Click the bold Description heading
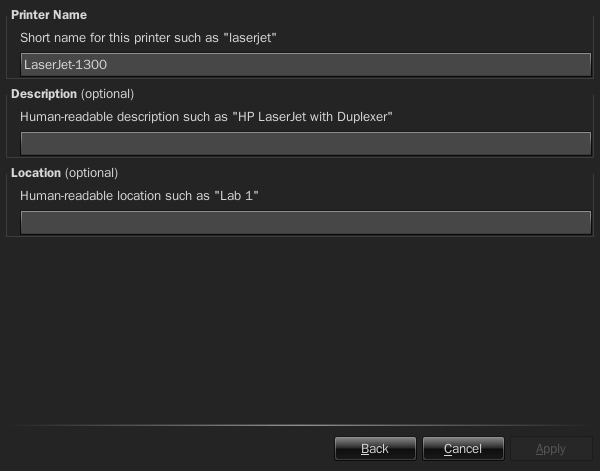Screen dimensions: 600x471 (44, 94)
